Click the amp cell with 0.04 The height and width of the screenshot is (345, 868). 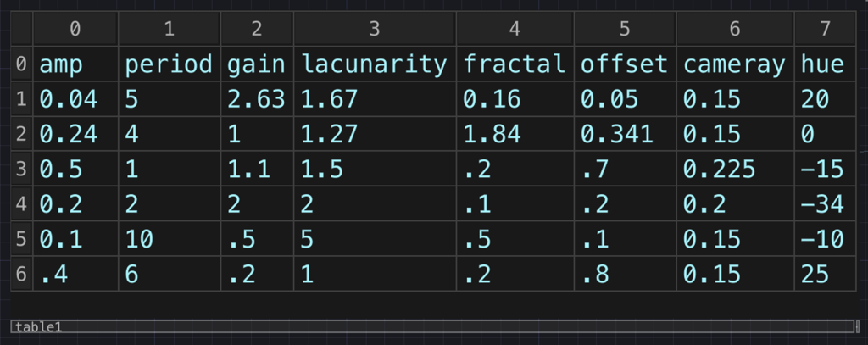75,99
